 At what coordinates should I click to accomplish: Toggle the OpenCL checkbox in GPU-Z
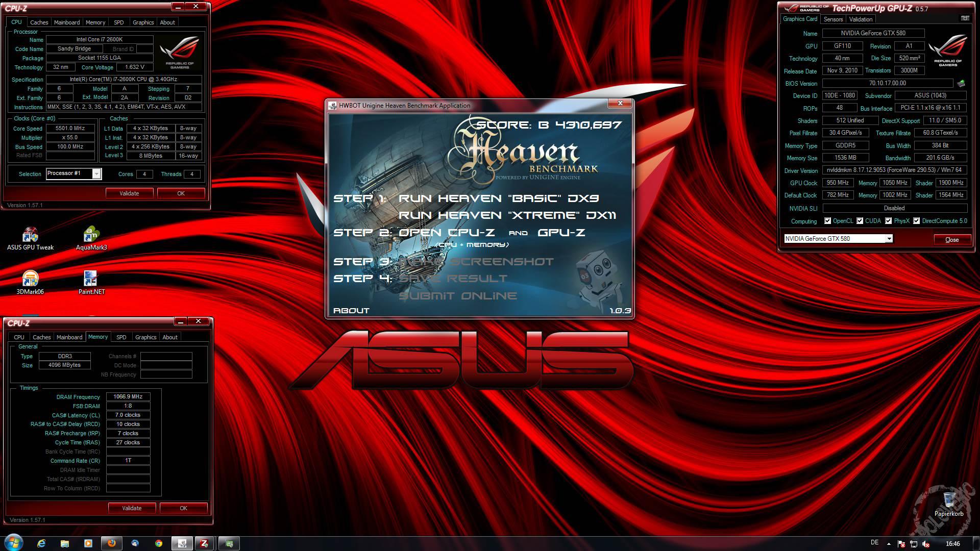828,221
